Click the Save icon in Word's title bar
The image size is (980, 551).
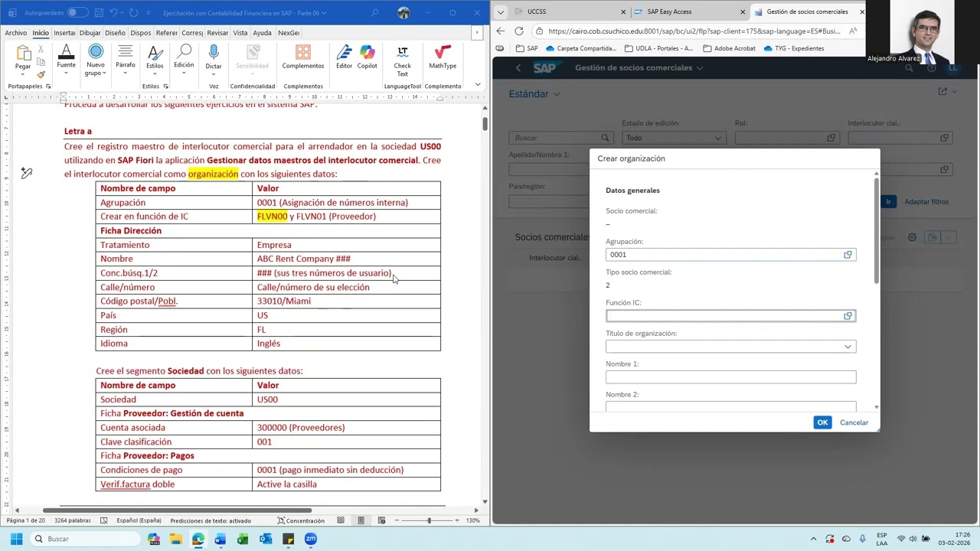tap(97, 12)
